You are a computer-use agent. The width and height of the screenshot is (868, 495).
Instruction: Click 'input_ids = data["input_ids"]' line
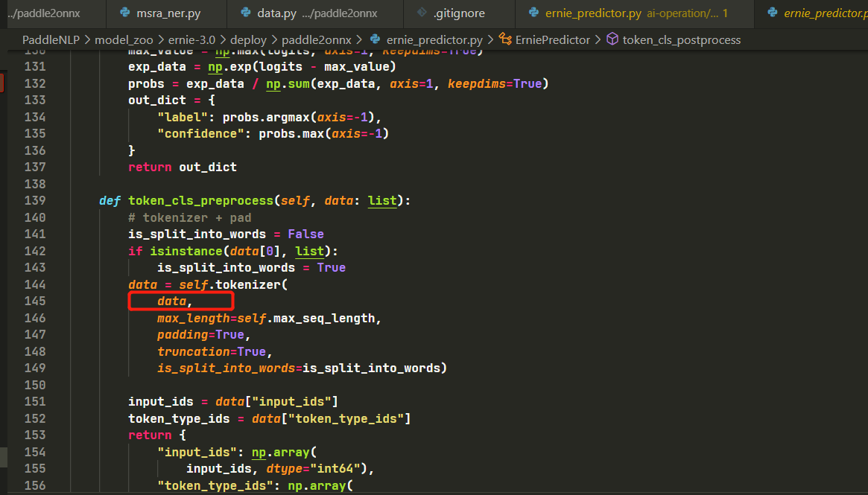click(233, 401)
